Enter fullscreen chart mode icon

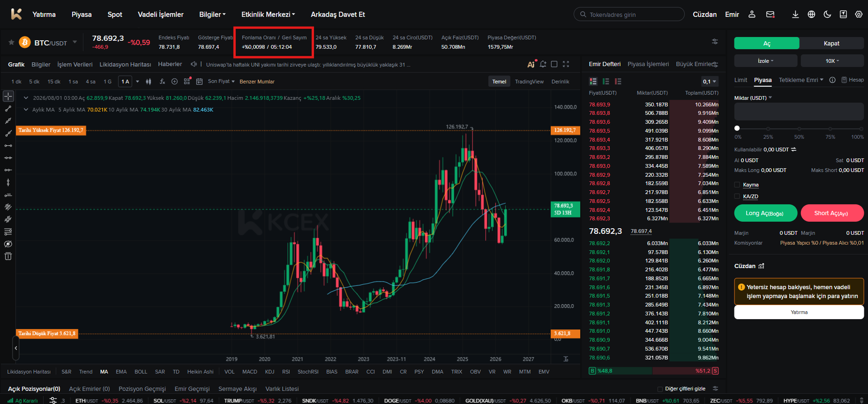click(566, 64)
